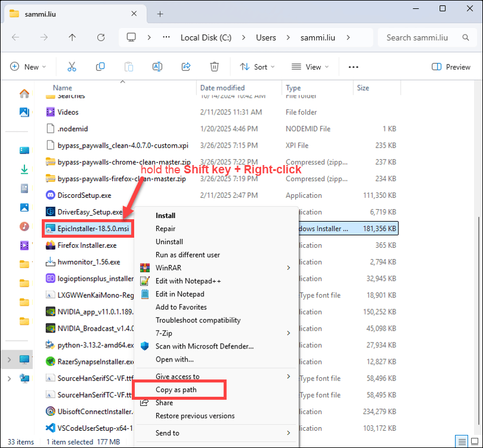Expand the Send to submenu arrow
Image resolution: width=483 pixels, height=448 pixels.
pos(289,433)
